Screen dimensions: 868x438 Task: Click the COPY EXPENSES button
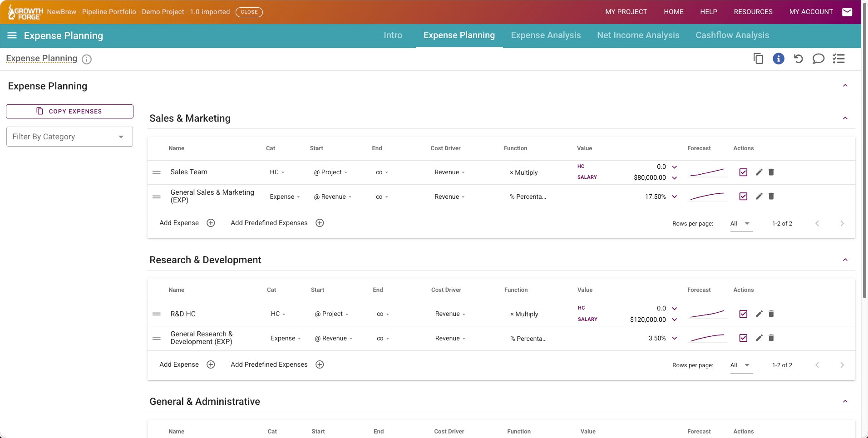click(69, 111)
